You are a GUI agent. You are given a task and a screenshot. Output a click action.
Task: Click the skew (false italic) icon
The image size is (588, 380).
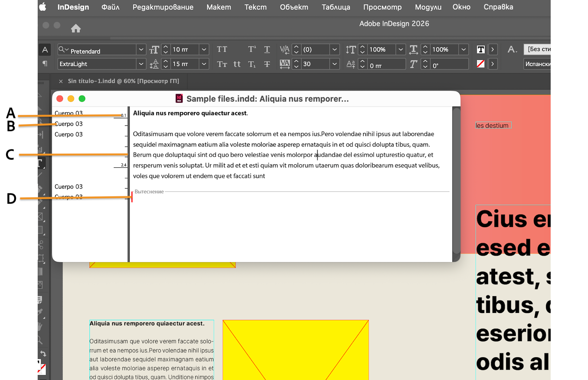tap(413, 64)
